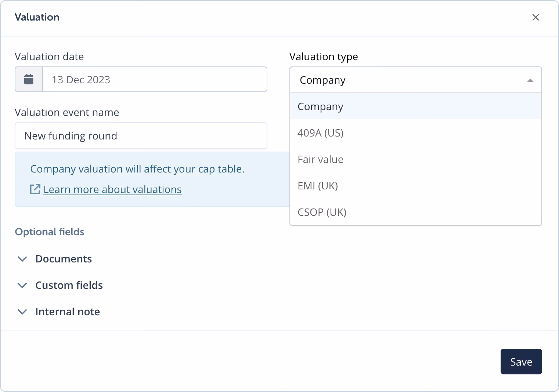559x392 pixels.
Task: Click the Custom fields section label
Action: click(69, 285)
